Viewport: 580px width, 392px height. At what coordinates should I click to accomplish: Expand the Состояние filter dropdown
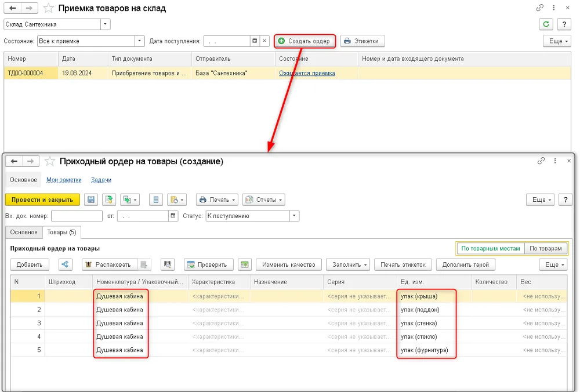pos(139,41)
